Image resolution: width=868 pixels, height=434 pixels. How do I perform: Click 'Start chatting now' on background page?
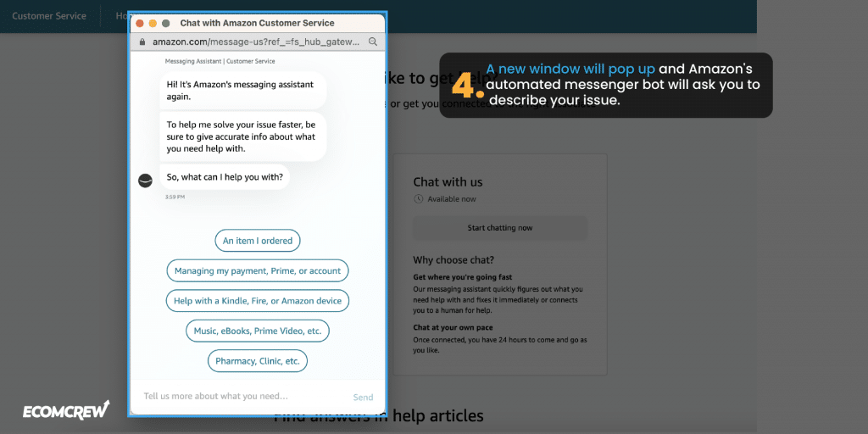[500, 227]
